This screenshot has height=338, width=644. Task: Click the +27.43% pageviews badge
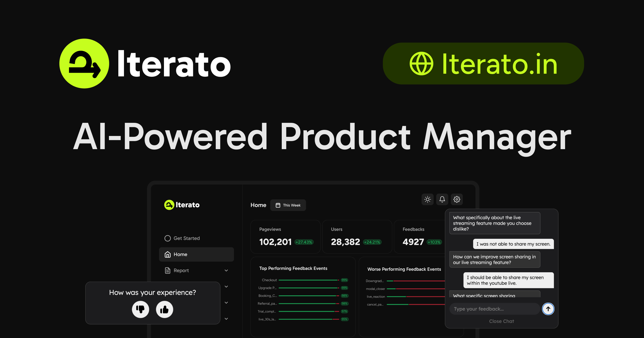point(304,242)
